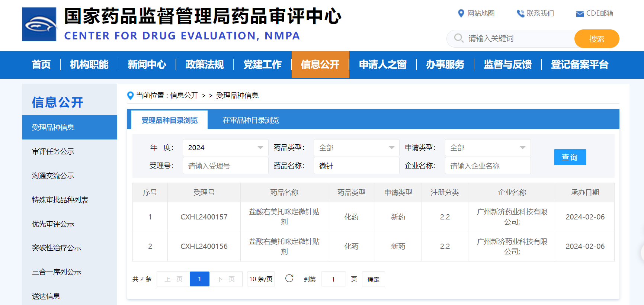Click the orange 搜索 button
644x305 pixels.
(x=597, y=39)
